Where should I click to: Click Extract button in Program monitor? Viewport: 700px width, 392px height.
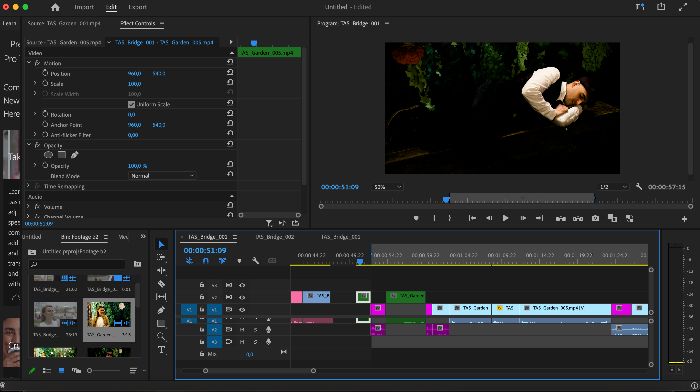coord(578,218)
